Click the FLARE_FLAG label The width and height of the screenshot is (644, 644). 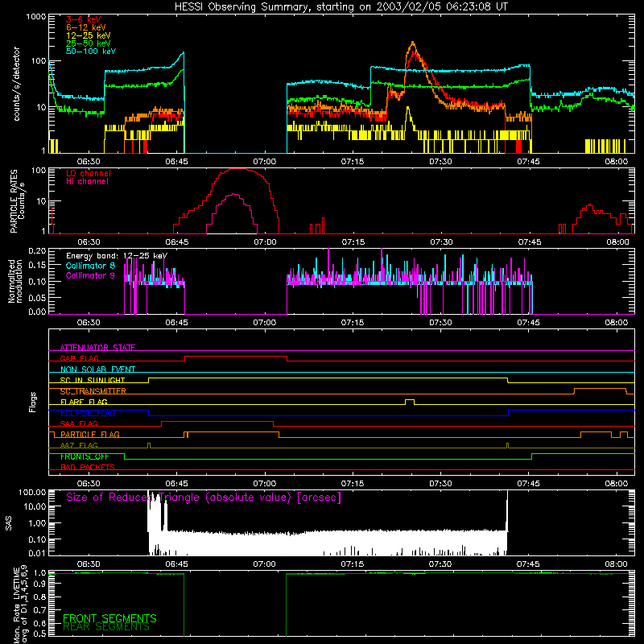click(x=84, y=402)
